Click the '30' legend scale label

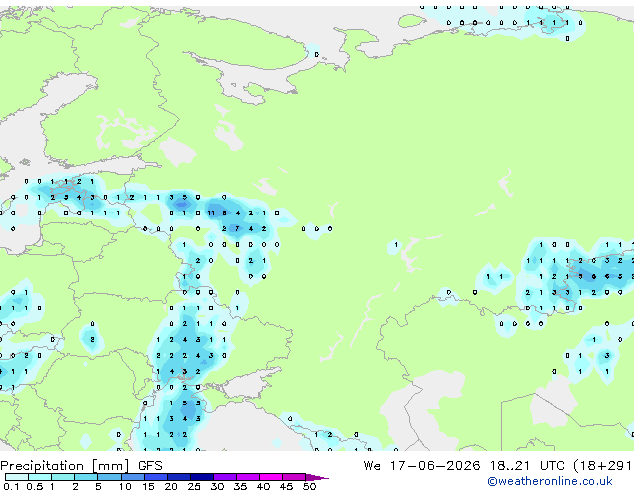[x=217, y=486]
